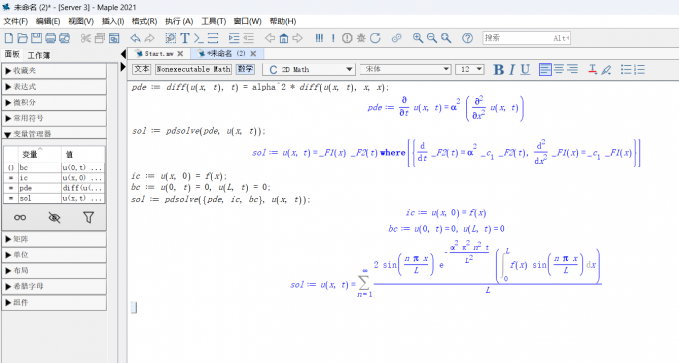Image resolution: width=679 pixels, height=363 pixels.
Task: Open the 文件(F) menu
Action: click(16, 21)
